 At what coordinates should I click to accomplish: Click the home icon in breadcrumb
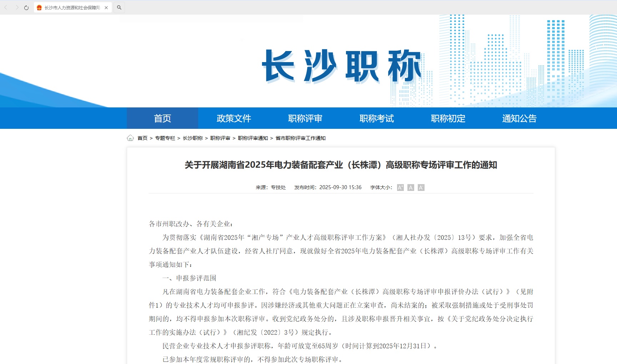click(130, 138)
